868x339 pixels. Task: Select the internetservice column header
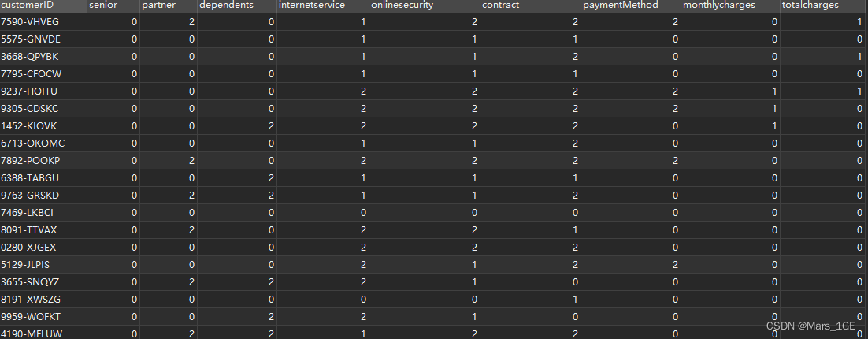point(323,6)
